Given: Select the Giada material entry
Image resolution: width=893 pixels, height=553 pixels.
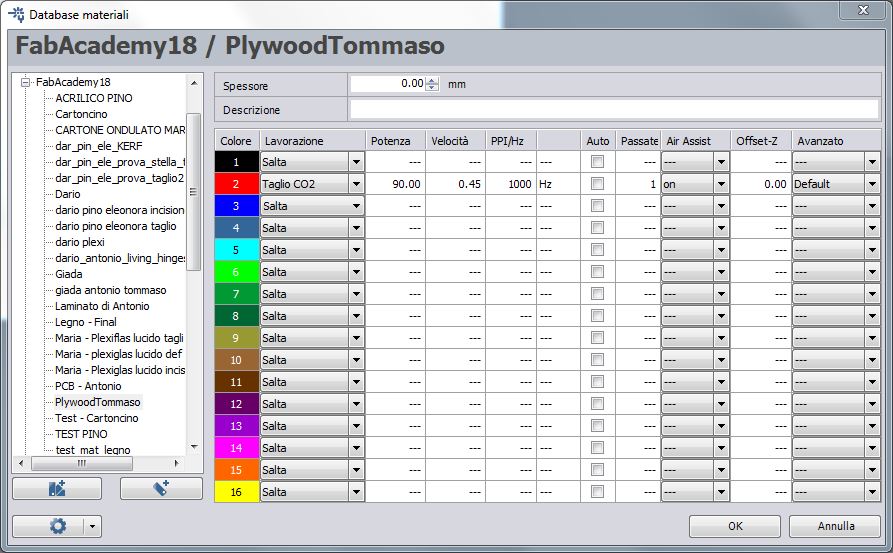Looking at the screenshot, I should coord(69,274).
